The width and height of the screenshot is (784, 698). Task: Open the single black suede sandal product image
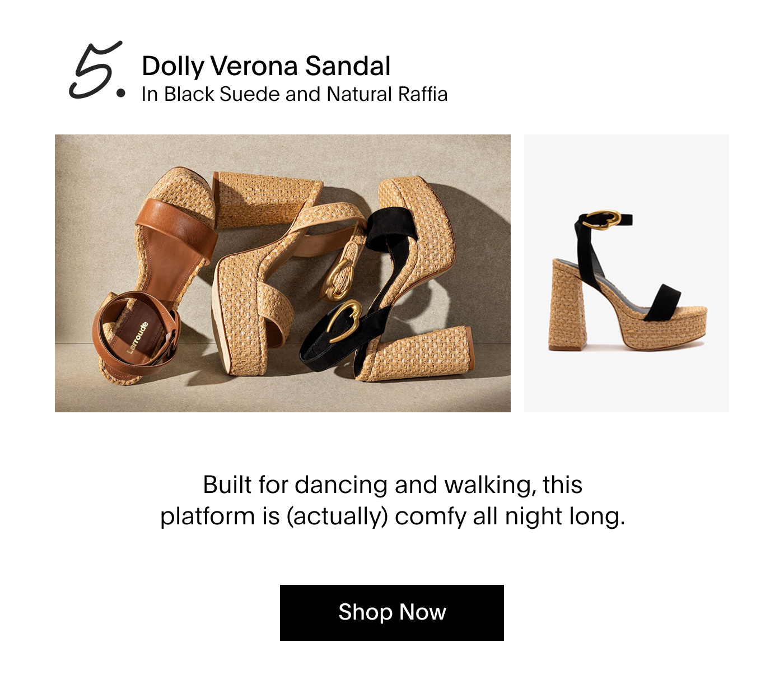click(627, 273)
